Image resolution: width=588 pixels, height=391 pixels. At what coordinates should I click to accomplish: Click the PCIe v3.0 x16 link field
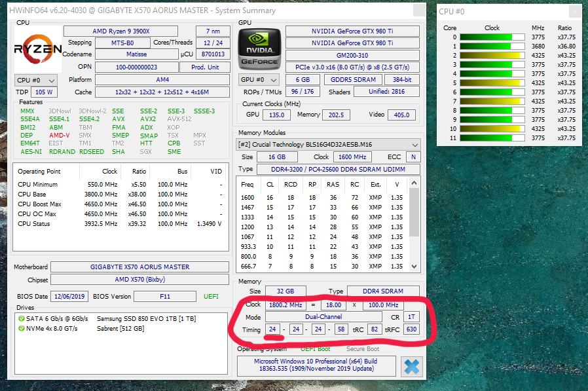[x=352, y=67]
